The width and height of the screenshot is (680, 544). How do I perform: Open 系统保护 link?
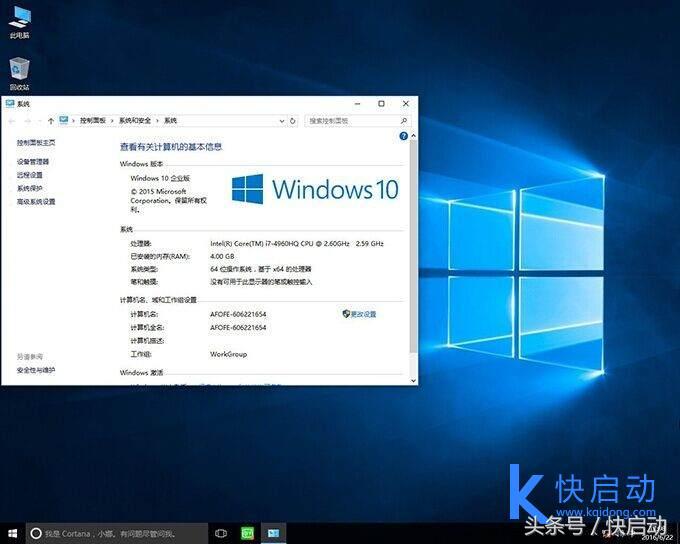point(29,188)
